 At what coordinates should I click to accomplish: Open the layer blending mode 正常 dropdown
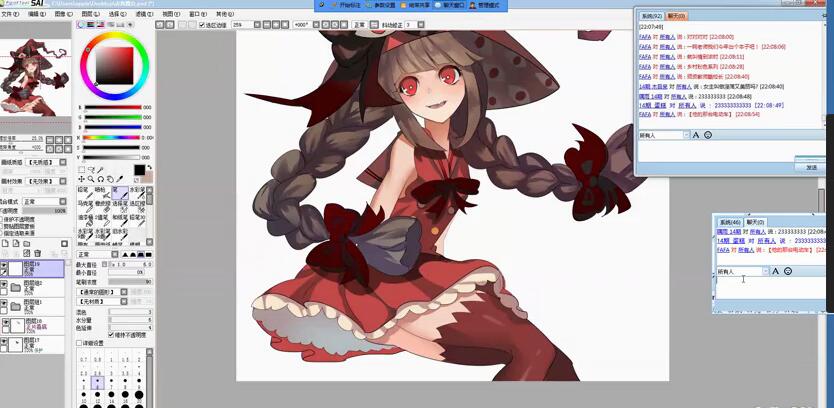(63, 202)
